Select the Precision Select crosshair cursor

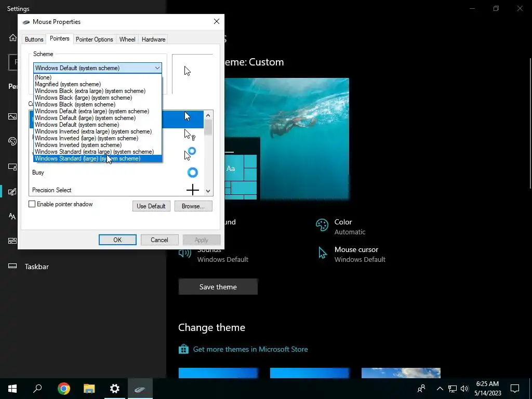pos(192,190)
